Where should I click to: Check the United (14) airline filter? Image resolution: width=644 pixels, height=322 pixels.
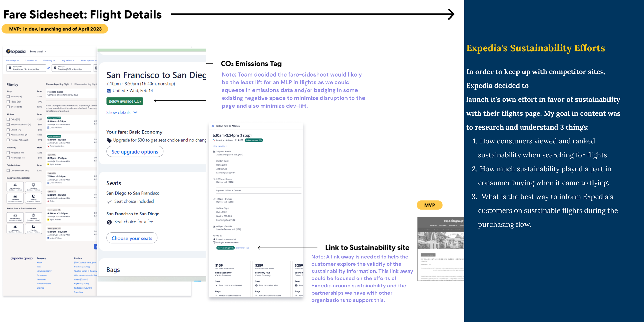8,130
